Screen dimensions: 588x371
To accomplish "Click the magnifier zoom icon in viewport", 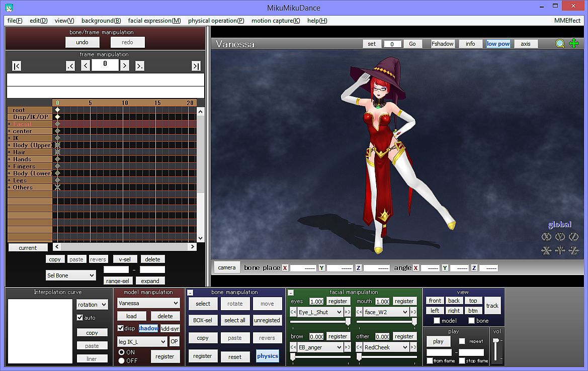I will coord(560,44).
